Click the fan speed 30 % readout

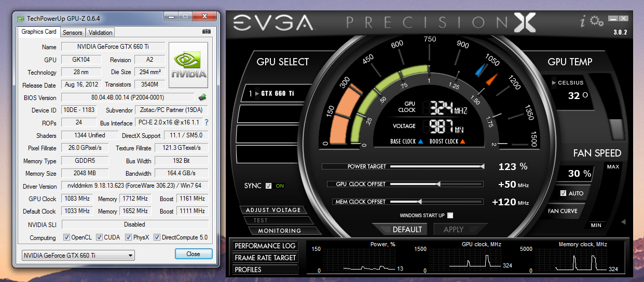point(580,173)
